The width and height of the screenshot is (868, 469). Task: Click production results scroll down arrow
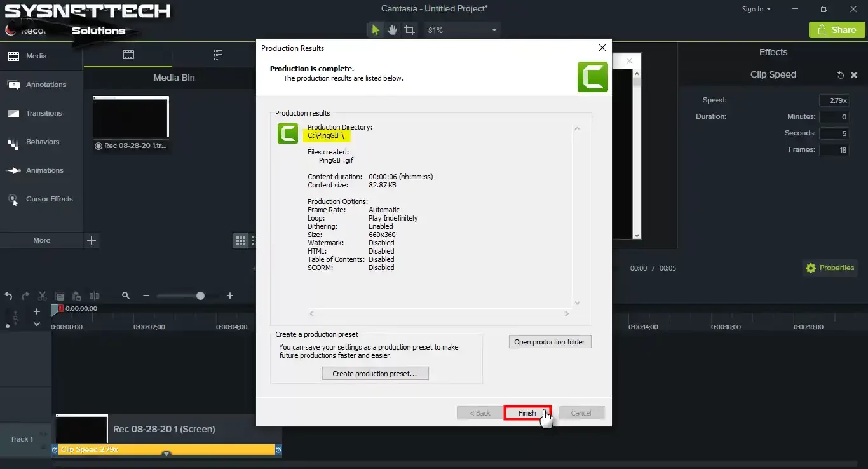(577, 303)
